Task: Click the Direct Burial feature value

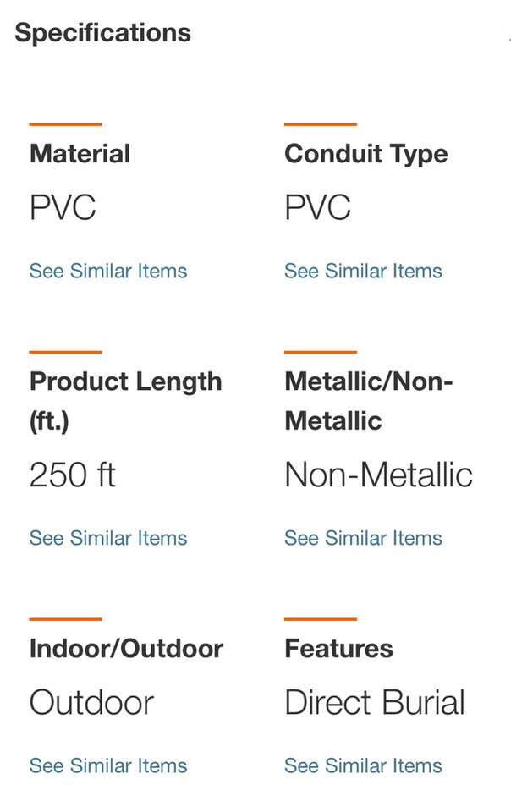Action: click(375, 703)
